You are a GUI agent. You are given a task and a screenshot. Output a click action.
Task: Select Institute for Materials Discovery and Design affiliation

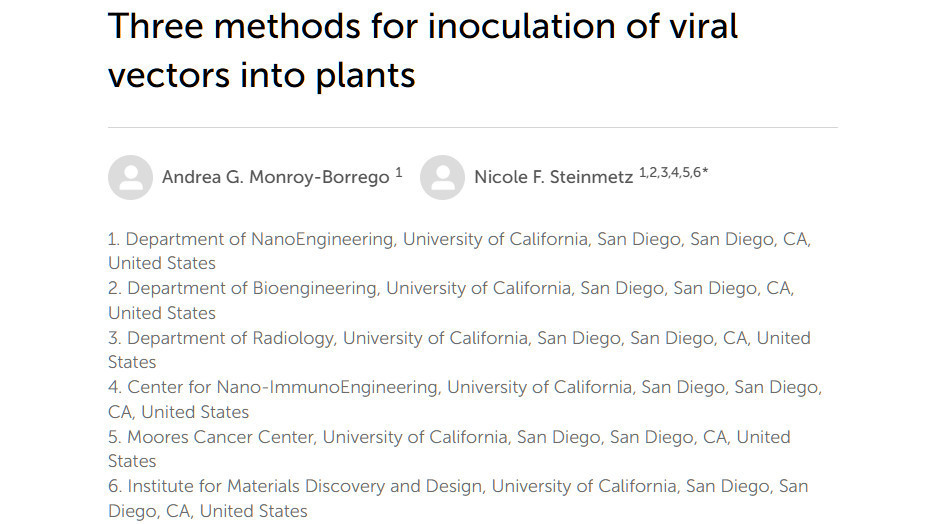[458, 498]
